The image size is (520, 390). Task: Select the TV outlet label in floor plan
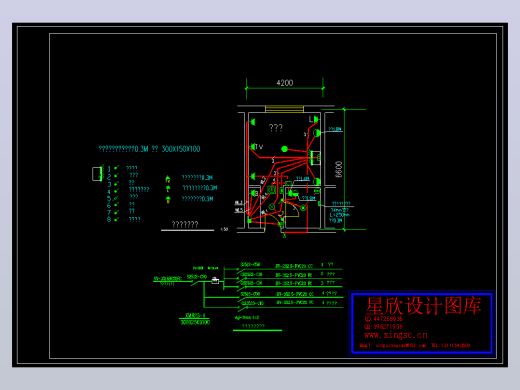259,147
